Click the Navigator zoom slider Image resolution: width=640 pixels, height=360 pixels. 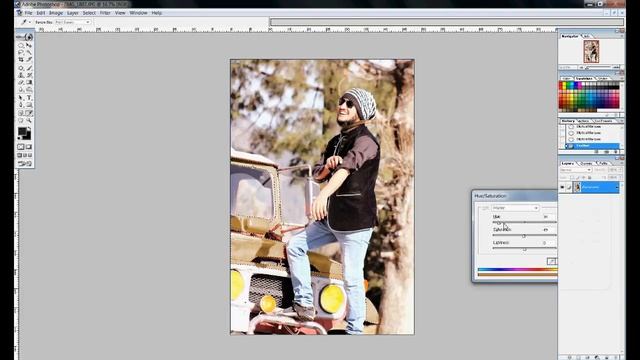(x=598, y=67)
